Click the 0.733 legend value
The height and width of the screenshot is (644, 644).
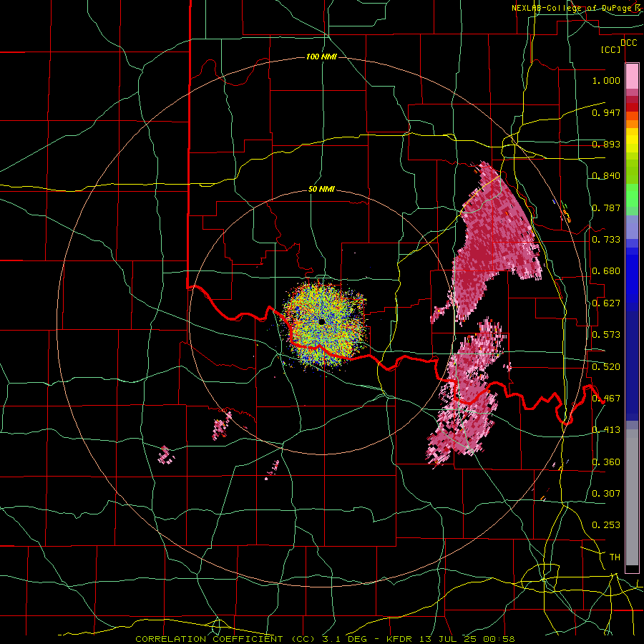(606, 240)
